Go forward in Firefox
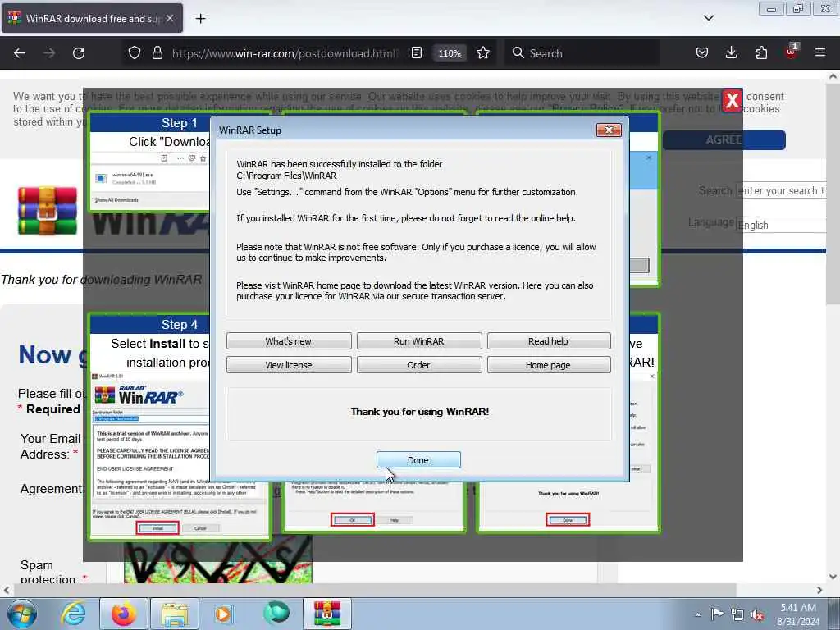 coord(48,53)
